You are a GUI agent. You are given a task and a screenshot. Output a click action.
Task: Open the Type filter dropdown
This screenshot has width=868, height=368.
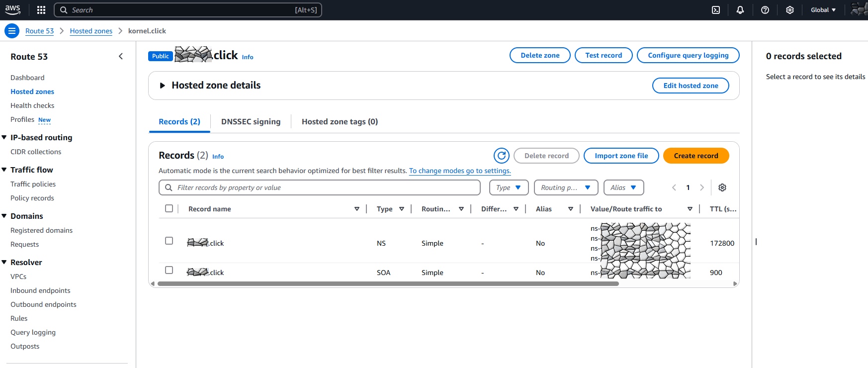509,187
